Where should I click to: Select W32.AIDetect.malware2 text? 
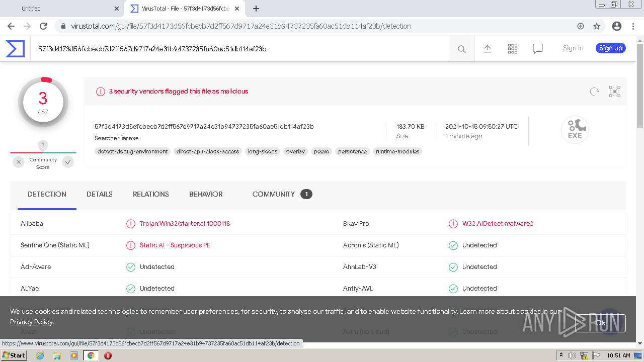[x=498, y=224]
